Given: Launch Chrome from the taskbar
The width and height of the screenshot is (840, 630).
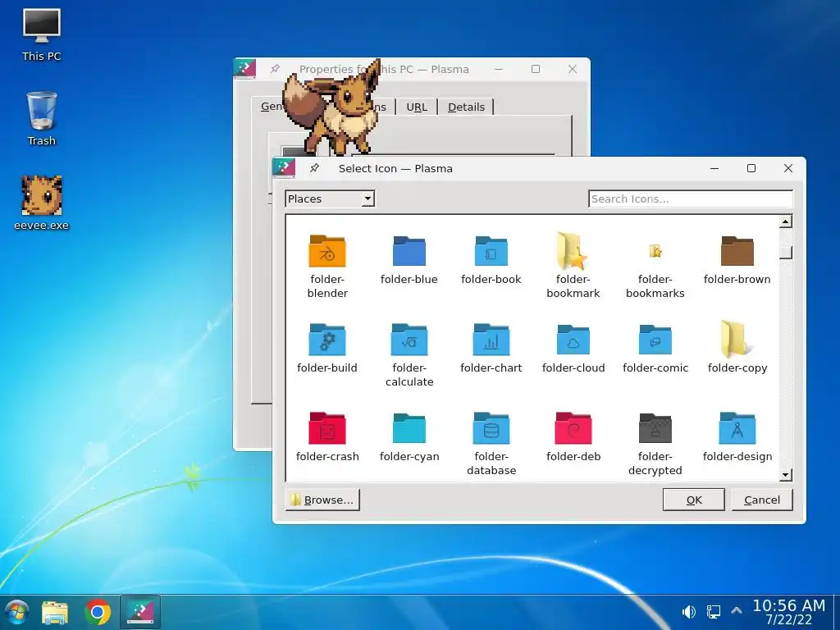Looking at the screenshot, I should coord(98,612).
